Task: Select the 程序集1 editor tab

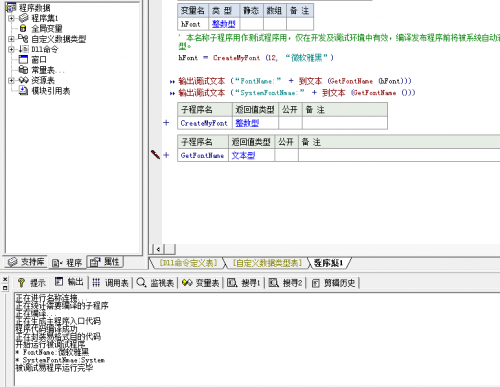Action: 328,263
